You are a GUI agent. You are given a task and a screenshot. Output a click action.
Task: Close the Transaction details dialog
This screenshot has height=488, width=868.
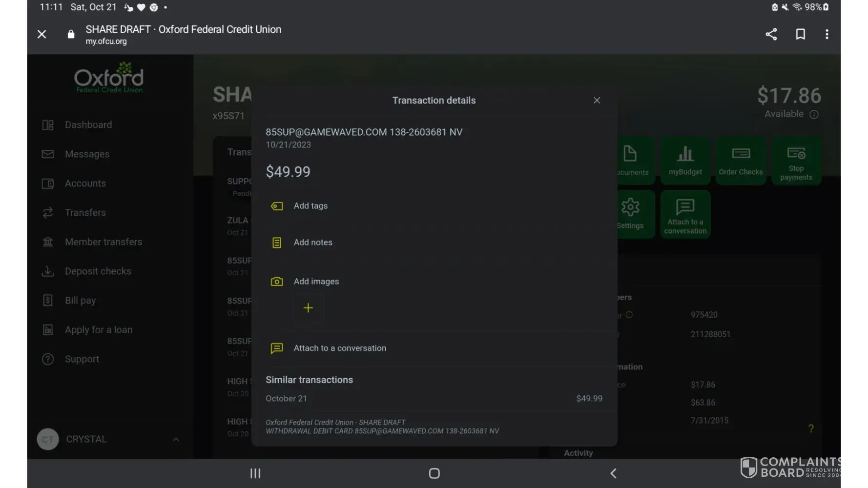tap(597, 101)
